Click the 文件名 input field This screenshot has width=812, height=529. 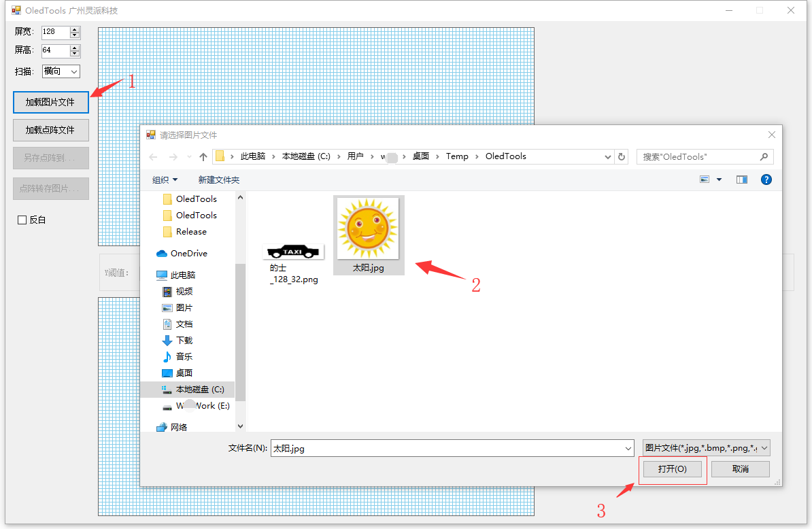tap(448, 448)
